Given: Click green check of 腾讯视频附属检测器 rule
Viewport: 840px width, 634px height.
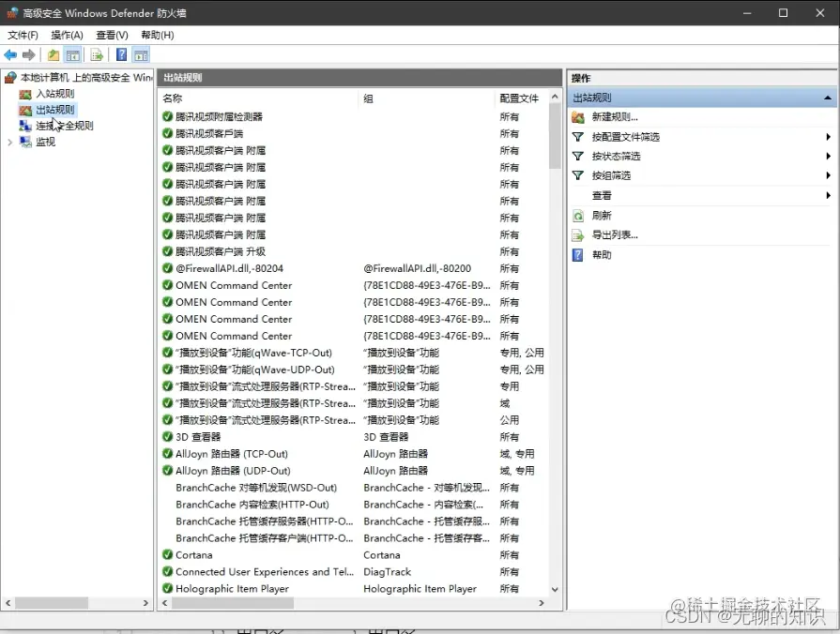Looking at the screenshot, I should [168, 116].
